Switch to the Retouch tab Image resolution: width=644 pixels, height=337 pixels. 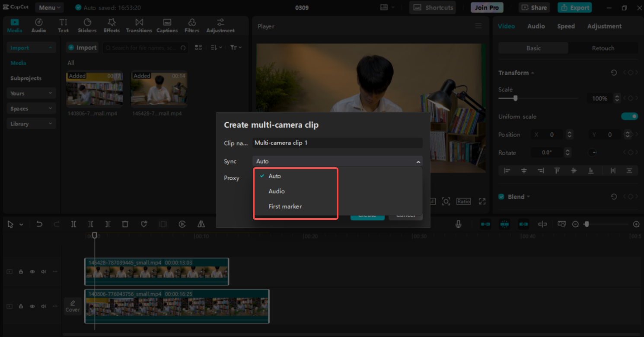click(x=603, y=48)
